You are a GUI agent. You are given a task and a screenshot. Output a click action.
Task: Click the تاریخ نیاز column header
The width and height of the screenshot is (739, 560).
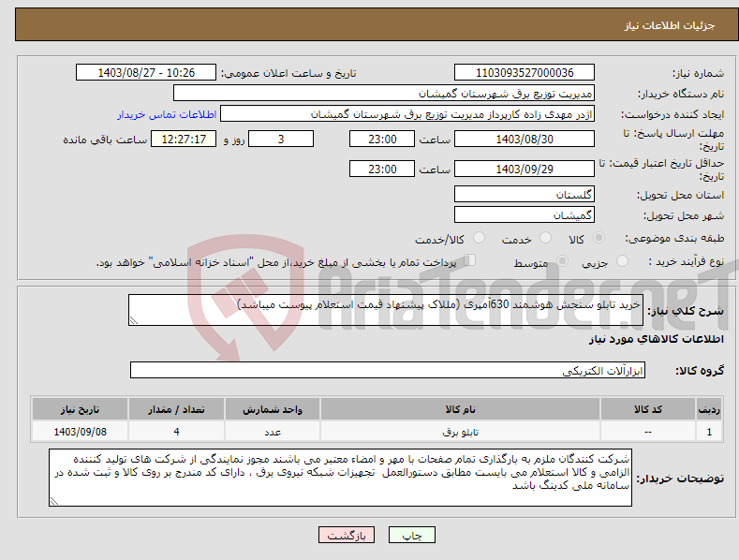point(80,409)
